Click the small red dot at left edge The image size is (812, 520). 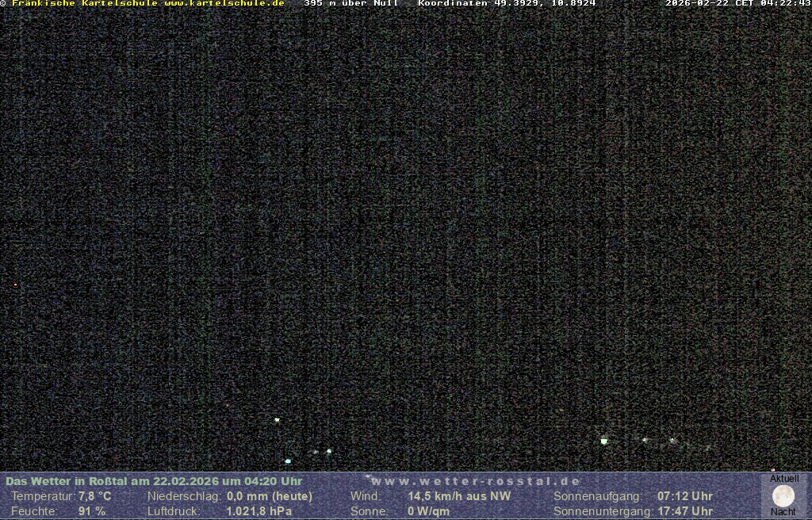point(15,285)
